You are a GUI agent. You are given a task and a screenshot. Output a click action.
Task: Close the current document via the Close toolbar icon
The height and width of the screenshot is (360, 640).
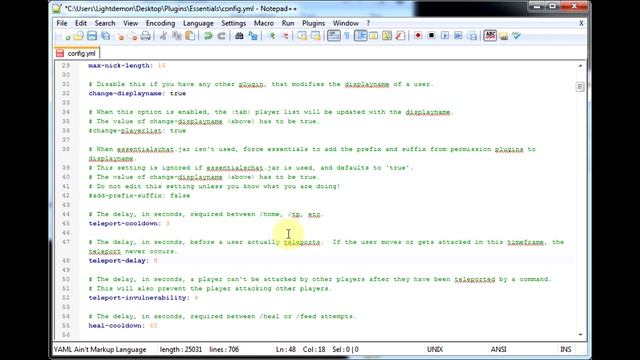coord(120,36)
